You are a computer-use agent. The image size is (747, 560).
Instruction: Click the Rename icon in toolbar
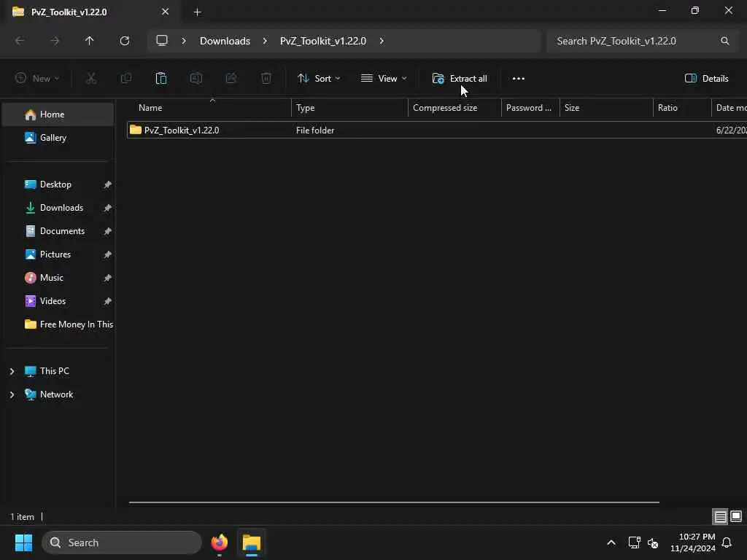(196, 78)
